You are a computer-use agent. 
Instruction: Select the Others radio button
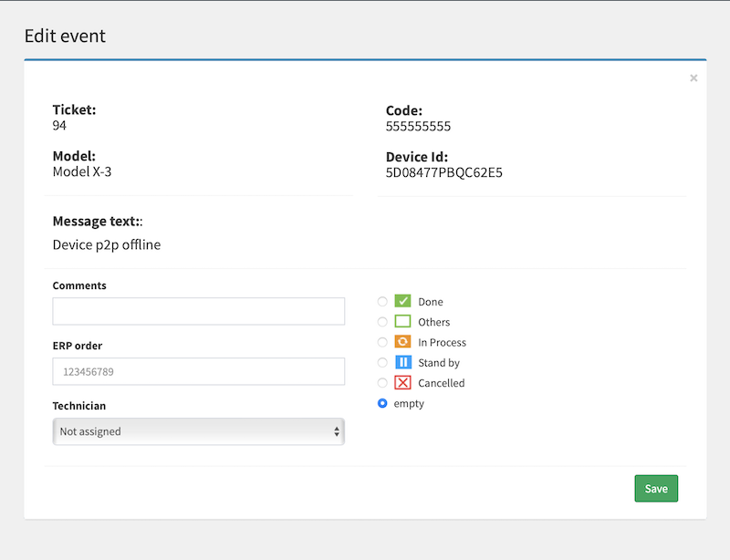(382, 322)
